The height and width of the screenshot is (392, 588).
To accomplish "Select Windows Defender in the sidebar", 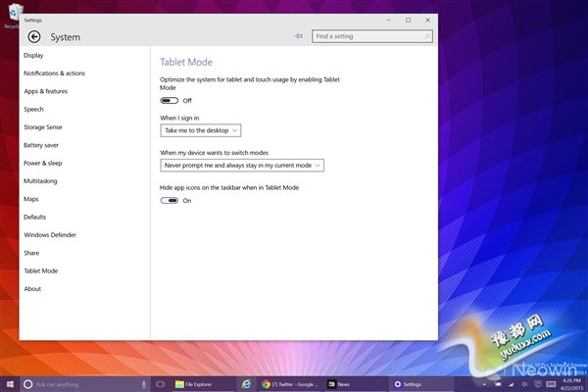I will tap(49, 235).
